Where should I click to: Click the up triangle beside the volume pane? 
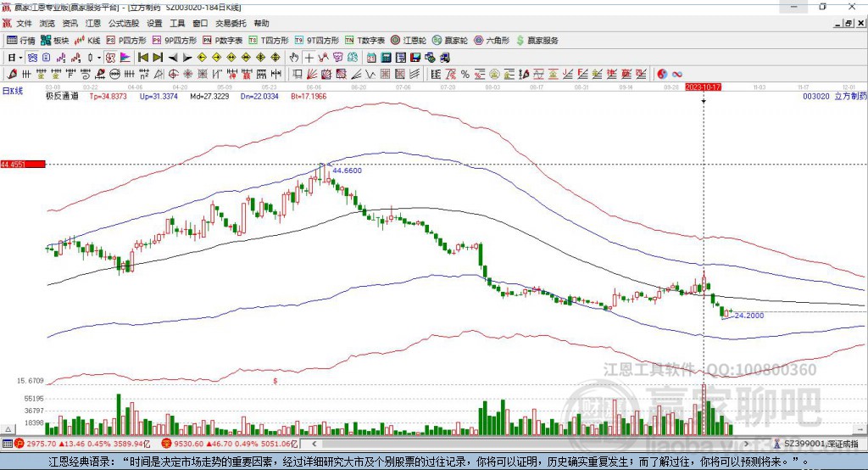[x=8, y=429]
